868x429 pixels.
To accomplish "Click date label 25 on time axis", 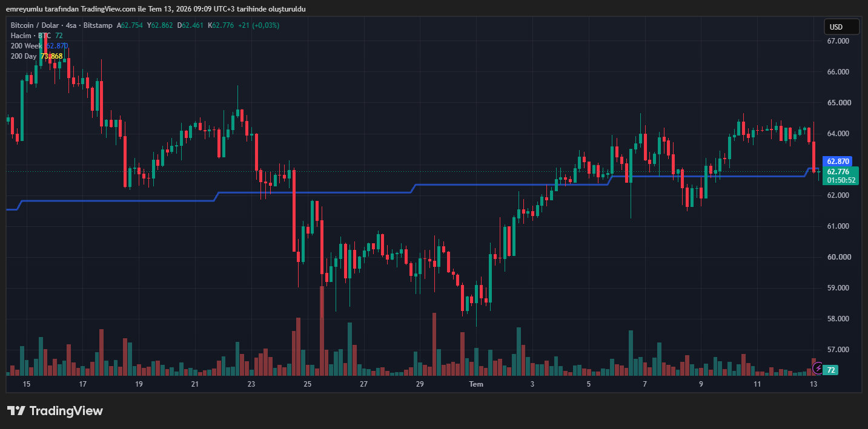I will tap(308, 384).
